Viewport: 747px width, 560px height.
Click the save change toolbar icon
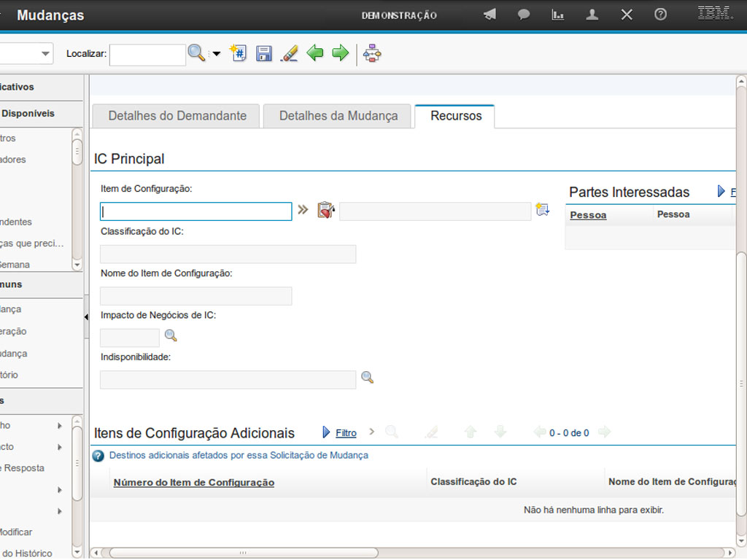click(263, 53)
